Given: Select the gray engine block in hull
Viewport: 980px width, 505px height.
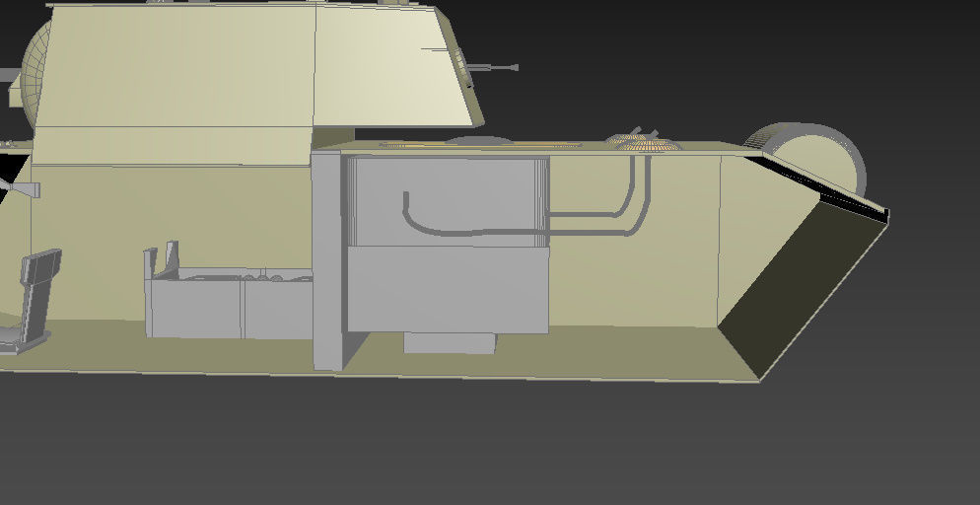Looking at the screenshot, I should pyautogui.click(x=448, y=244).
